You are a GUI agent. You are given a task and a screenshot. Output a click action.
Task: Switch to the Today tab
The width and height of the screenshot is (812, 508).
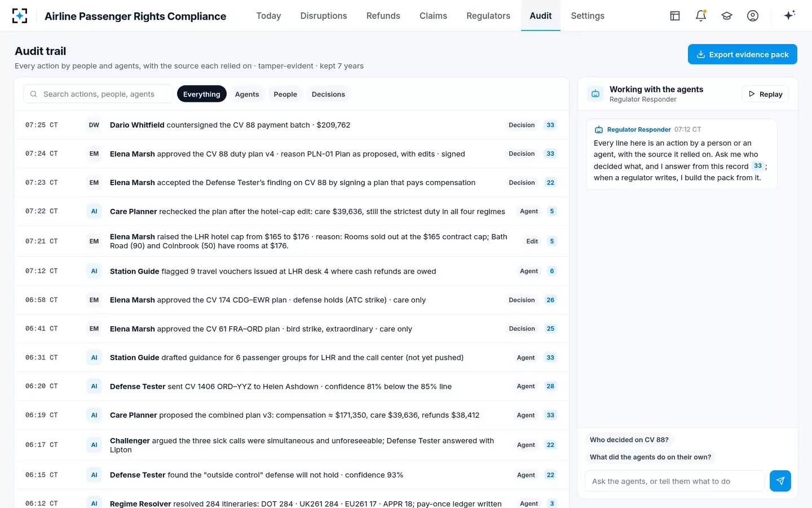[268, 16]
